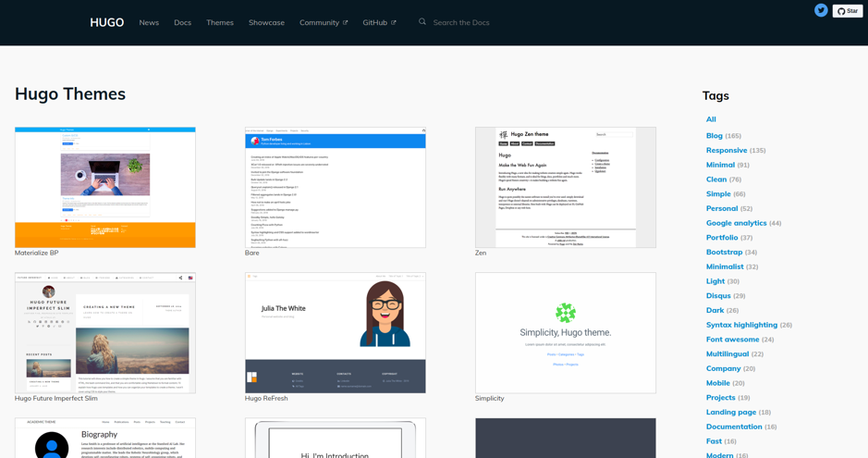The width and height of the screenshot is (868, 458).
Task: Filter themes by Blog tag
Action: click(715, 136)
